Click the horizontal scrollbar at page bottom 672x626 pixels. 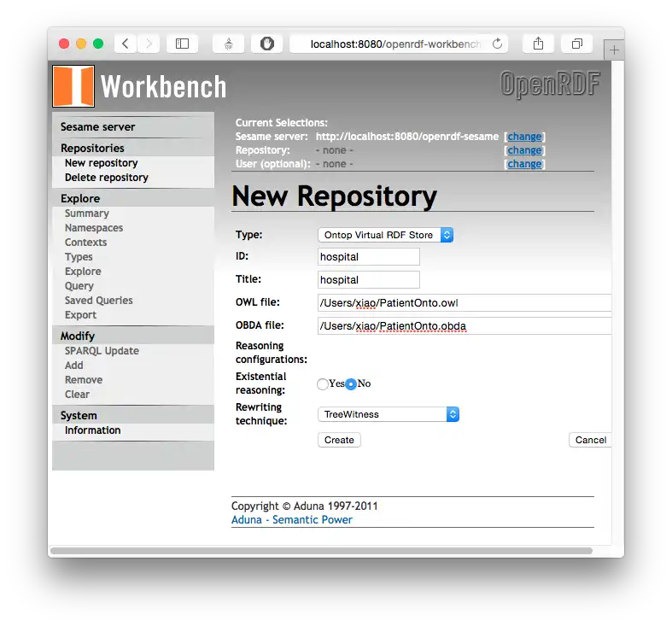tap(321, 551)
